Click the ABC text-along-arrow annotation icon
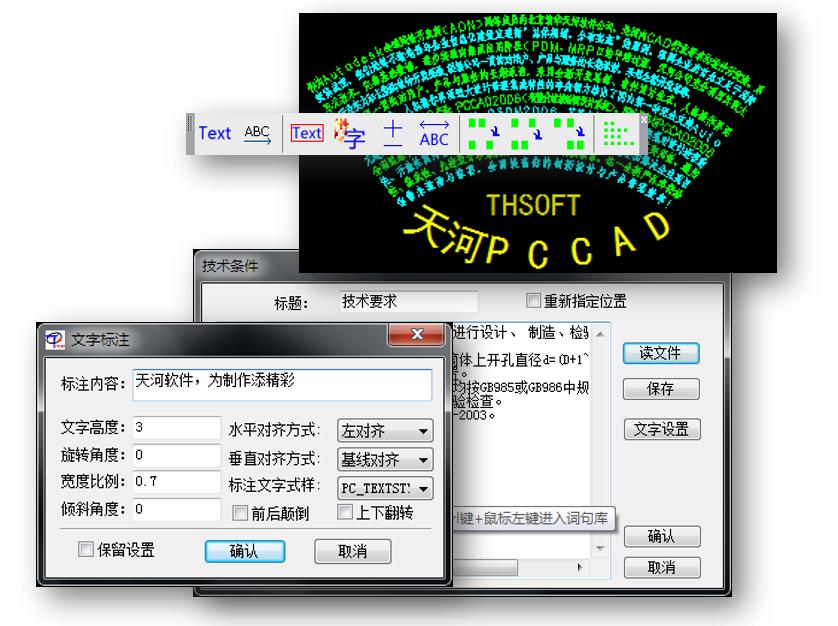This screenshot has width=838, height=626. tap(257, 133)
